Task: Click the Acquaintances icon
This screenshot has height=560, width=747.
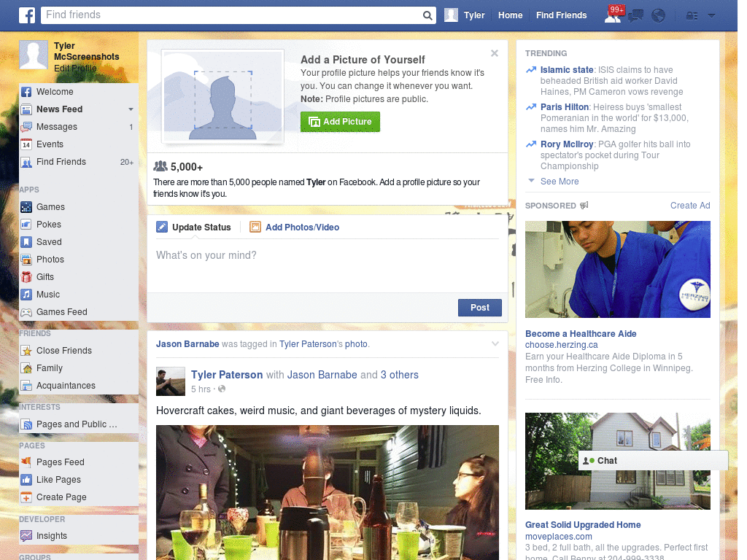Action: [x=26, y=386]
